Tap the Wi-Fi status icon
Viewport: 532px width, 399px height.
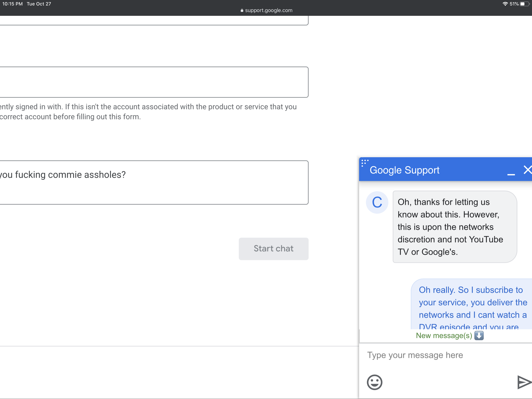pyautogui.click(x=505, y=4)
